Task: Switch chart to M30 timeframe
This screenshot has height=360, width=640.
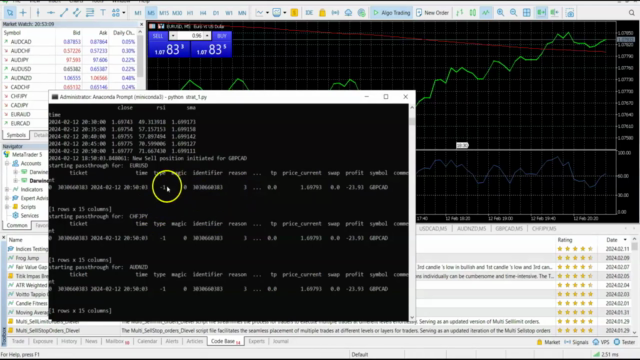Action: point(177,13)
